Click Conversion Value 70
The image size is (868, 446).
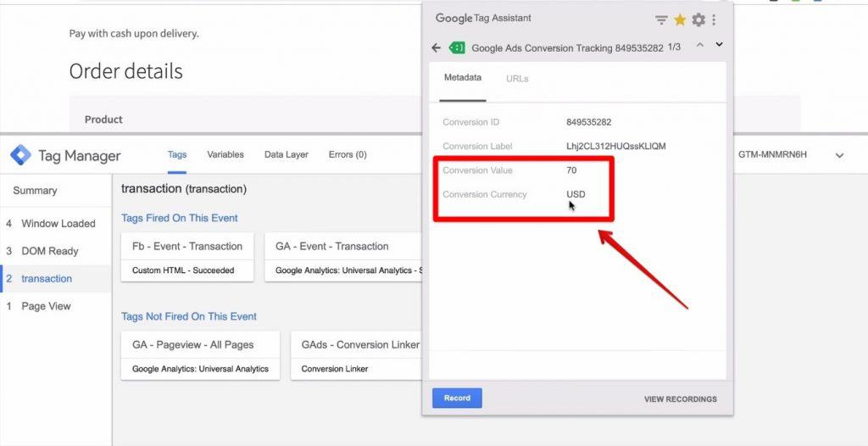click(571, 170)
